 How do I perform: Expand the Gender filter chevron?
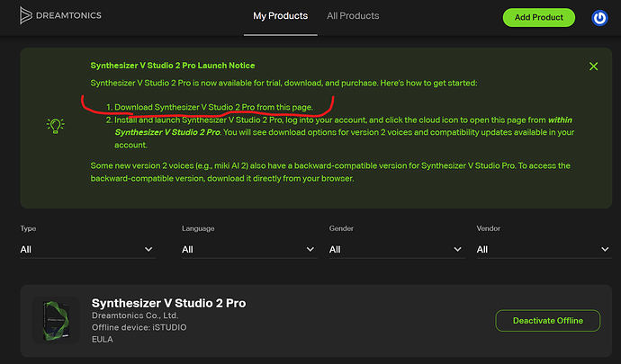click(x=457, y=249)
